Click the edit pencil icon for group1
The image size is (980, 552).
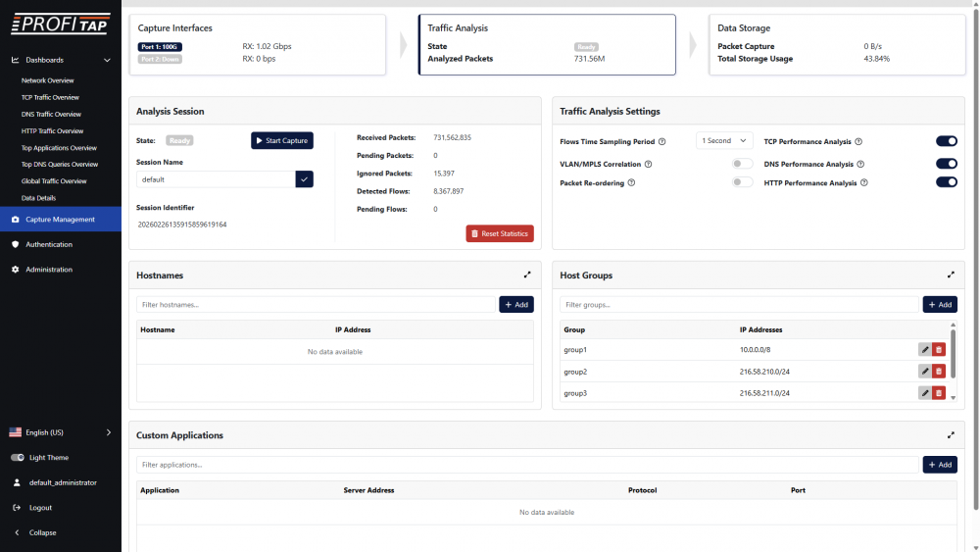coord(924,349)
